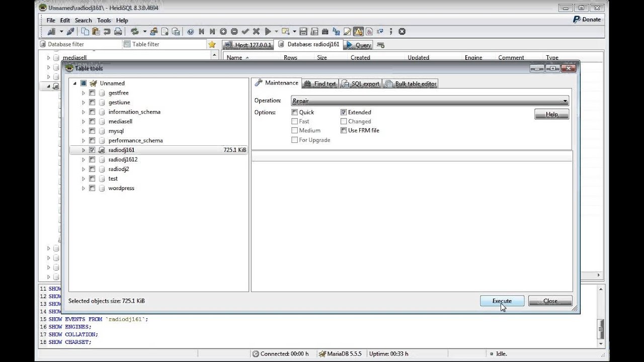644x362 pixels.
Task: Expand the mysql database node
Action: [x=84, y=131]
